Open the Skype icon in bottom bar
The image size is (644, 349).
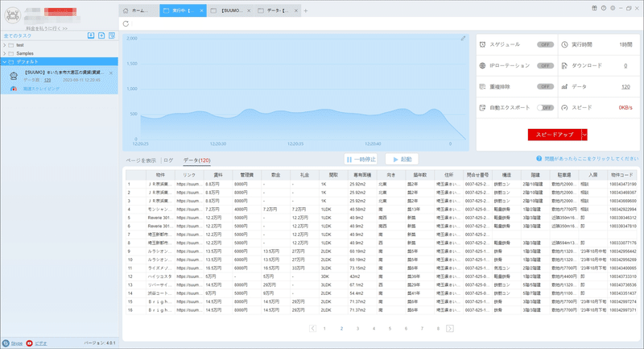point(6,343)
